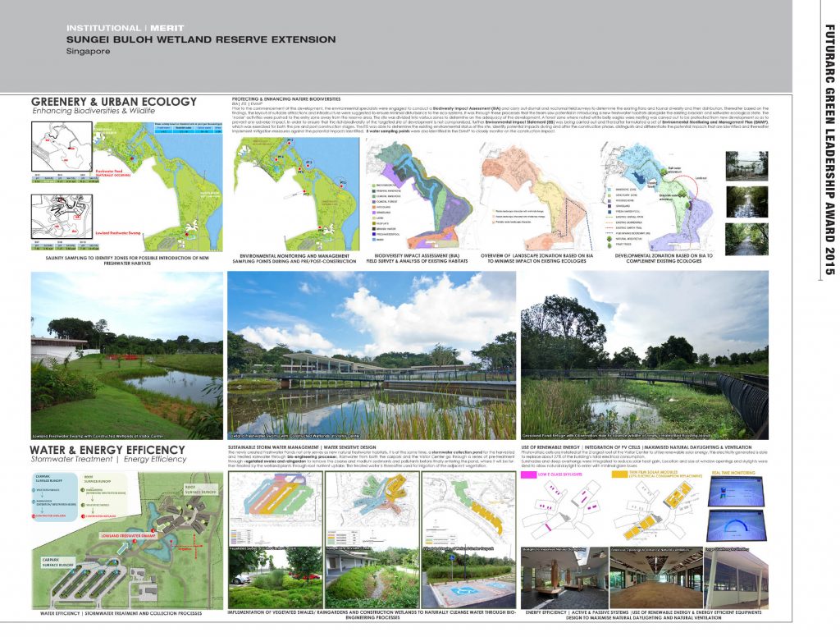The image size is (840, 637).
Task: Click the 'SALINITY SAMPLING TO IDENTIFY ZONES' caption
Action: (x=127, y=260)
